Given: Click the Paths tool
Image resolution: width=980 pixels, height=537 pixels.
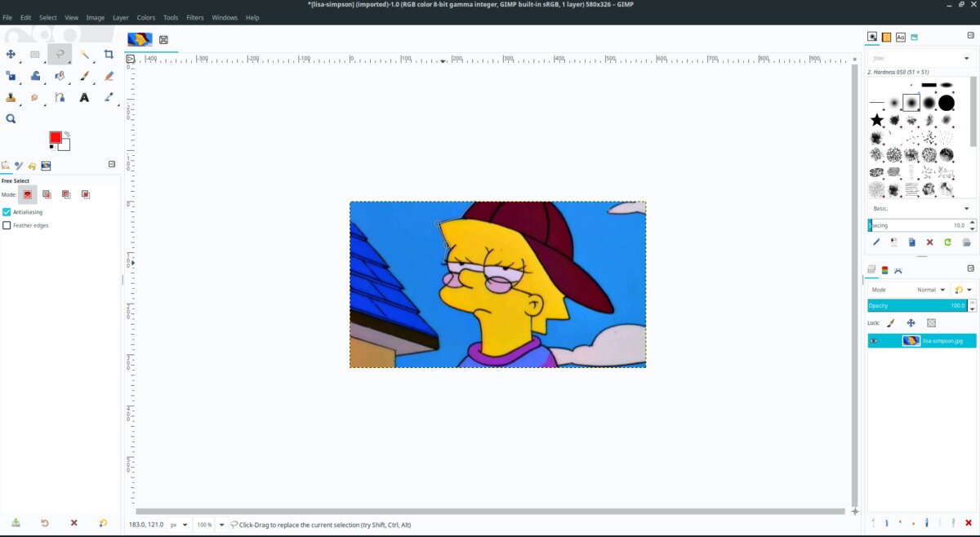Looking at the screenshot, I should 60,97.
